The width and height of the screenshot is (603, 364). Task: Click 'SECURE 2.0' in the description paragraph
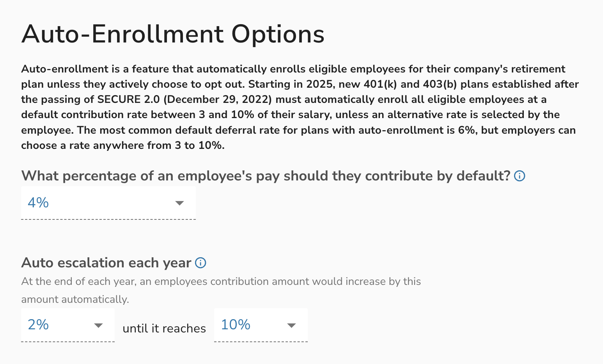pos(128,99)
